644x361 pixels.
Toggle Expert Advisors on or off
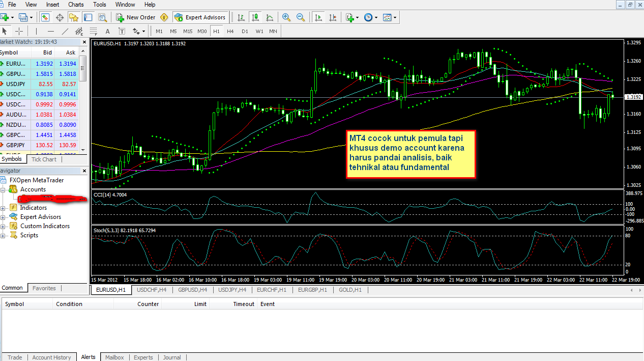pyautogui.click(x=200, y=17)
